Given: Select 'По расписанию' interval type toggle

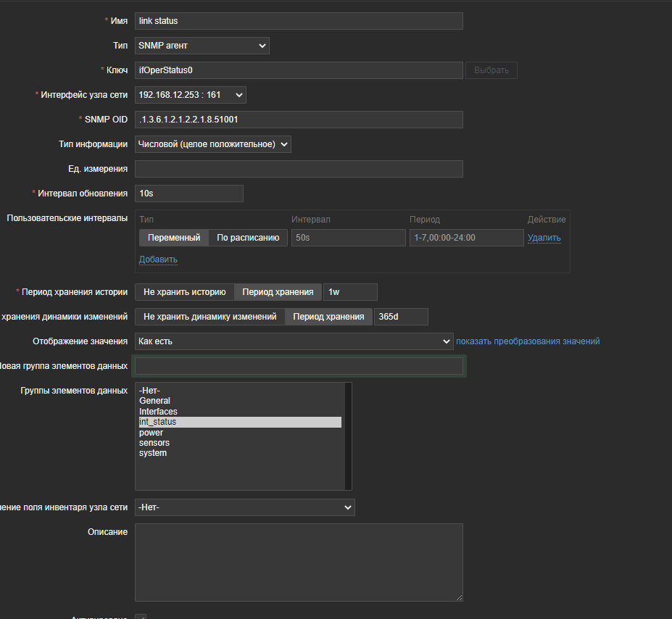Looking at the screenshot, I should click(x=248, y=238).
